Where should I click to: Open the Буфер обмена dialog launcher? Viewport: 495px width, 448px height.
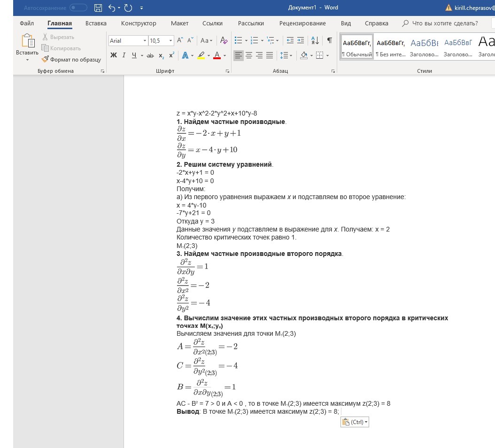pyautogui.click(x=102, y=71)
